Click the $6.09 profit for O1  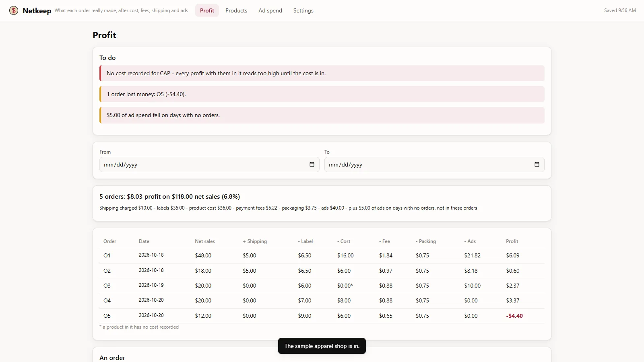click(x=513, y=255)
